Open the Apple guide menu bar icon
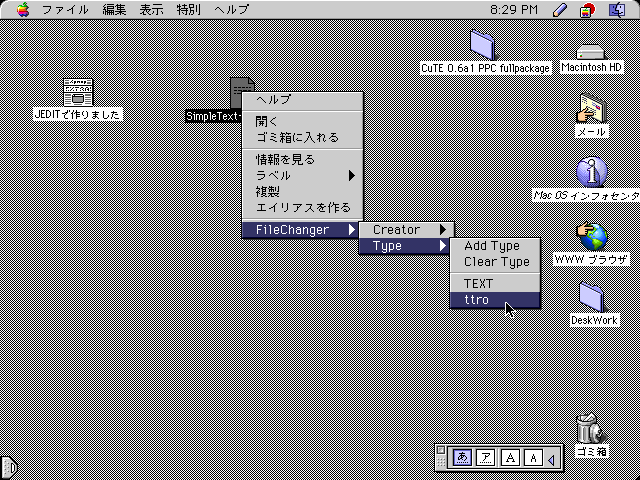The image size is (640, 480). click(x=588, y=10)
